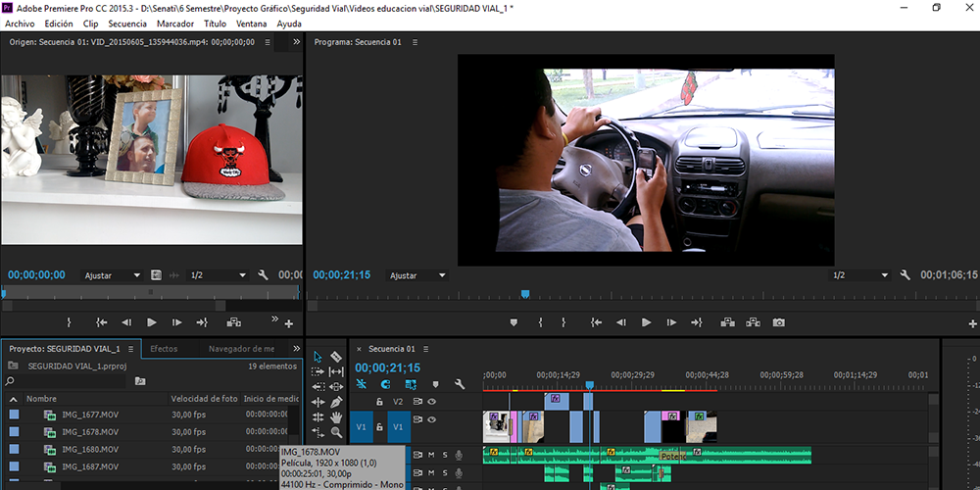Toggle snap in the timeline
Image resolution: width=980 pixels, height=490 pixels.
click(x=385, y=384)
